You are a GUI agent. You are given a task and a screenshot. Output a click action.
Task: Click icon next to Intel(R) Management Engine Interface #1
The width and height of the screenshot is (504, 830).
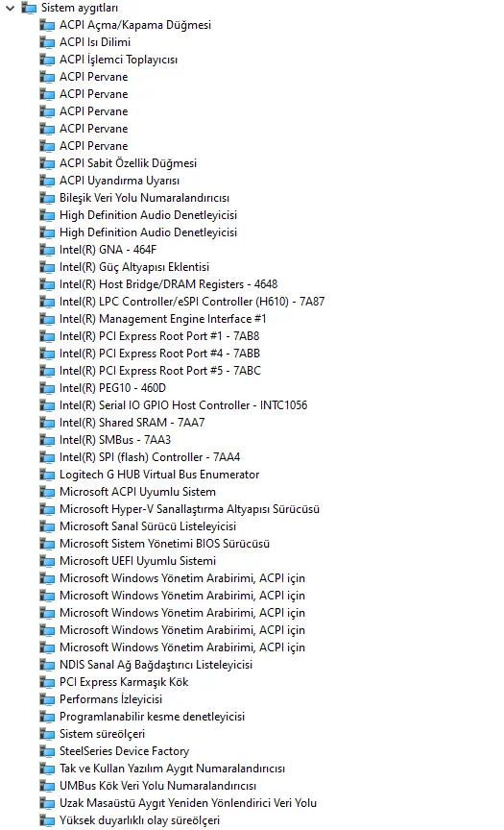(x=48, y=319)
